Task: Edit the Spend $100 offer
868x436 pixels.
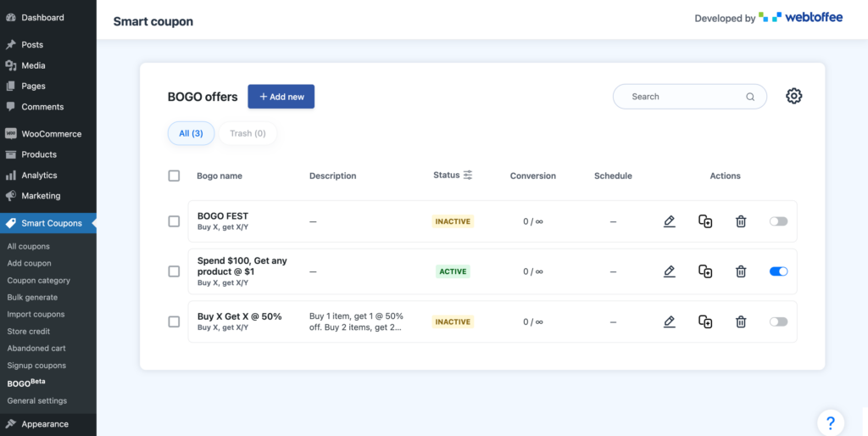Action: click(670, 271)
